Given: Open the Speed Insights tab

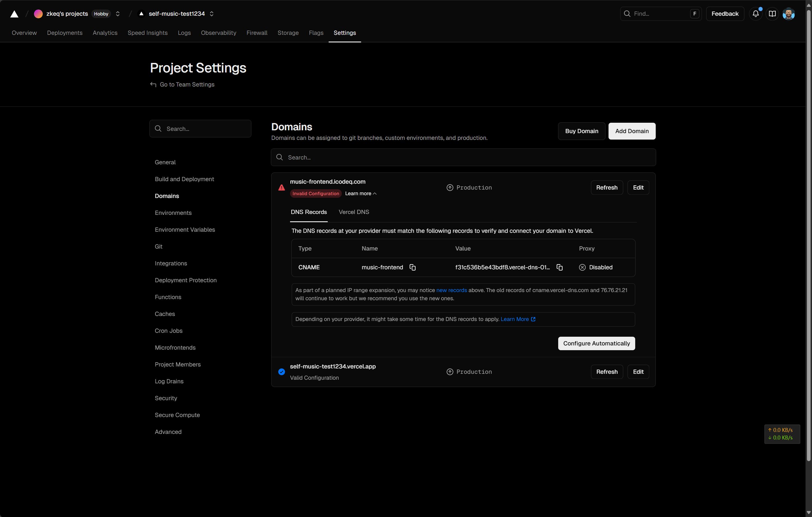Looking at the screenshot, I should [x=147, y=33].
